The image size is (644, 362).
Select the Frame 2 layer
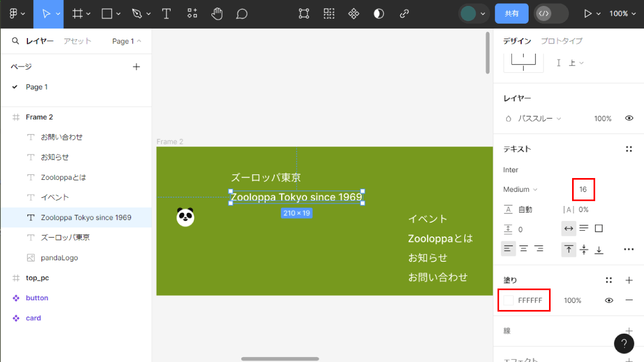[76, 117]
